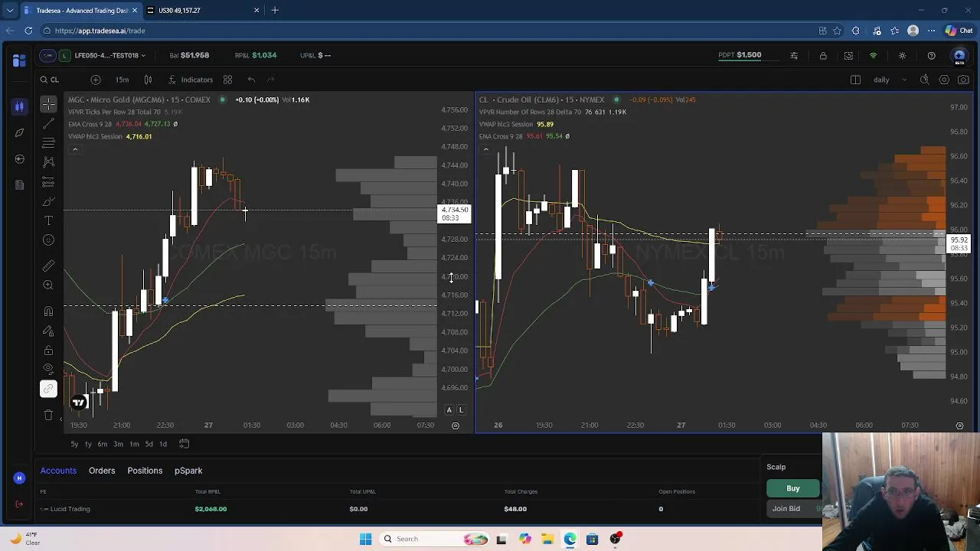Open the indicator templates grid icon
The width and height of the screenshot is (980, 551).
pyautogui.click(x=227, y=80)
